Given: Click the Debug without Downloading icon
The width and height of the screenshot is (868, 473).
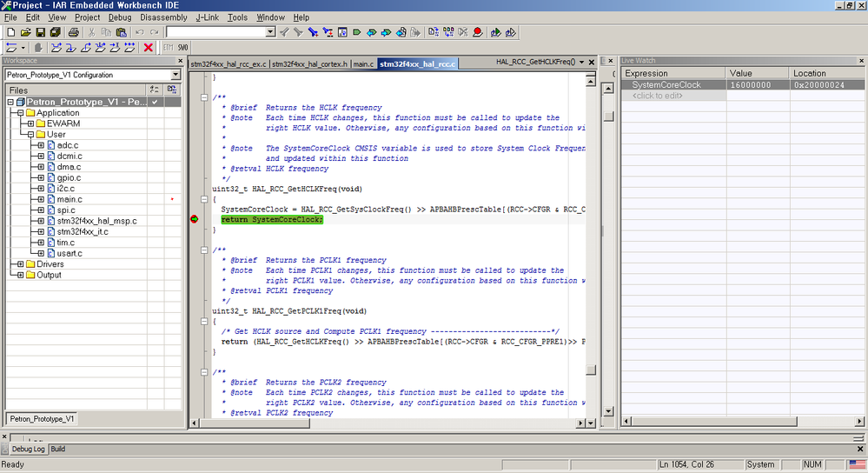Looking at the screenshot, I should point(510,32).
